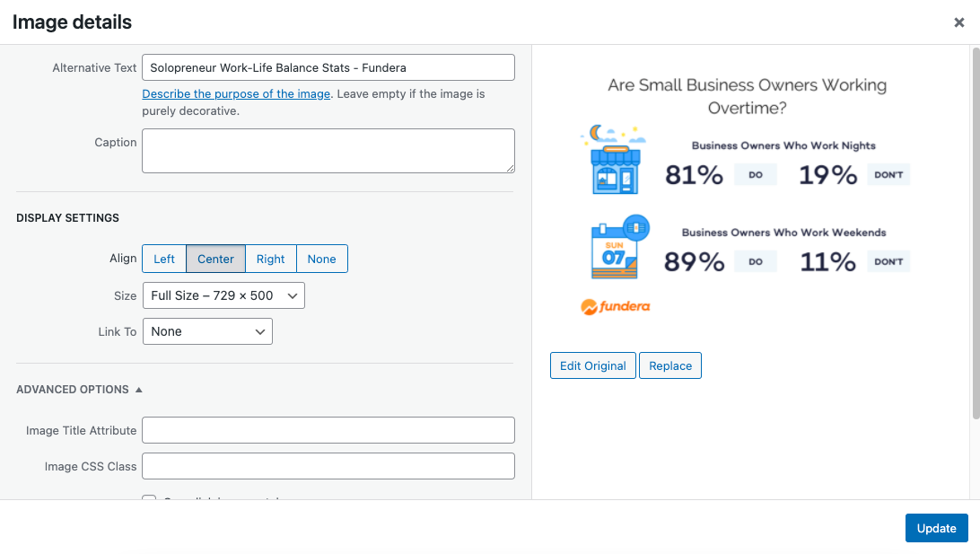Focus the Alternative Text field
This screenshot has height=554, width=980.
click(328, 67)
